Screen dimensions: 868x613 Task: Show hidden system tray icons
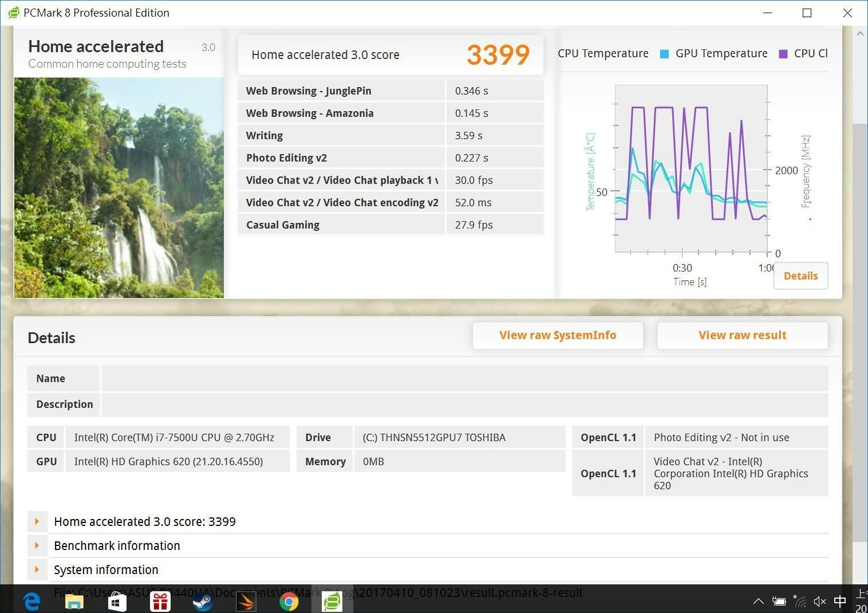click(x=758, y=601)
